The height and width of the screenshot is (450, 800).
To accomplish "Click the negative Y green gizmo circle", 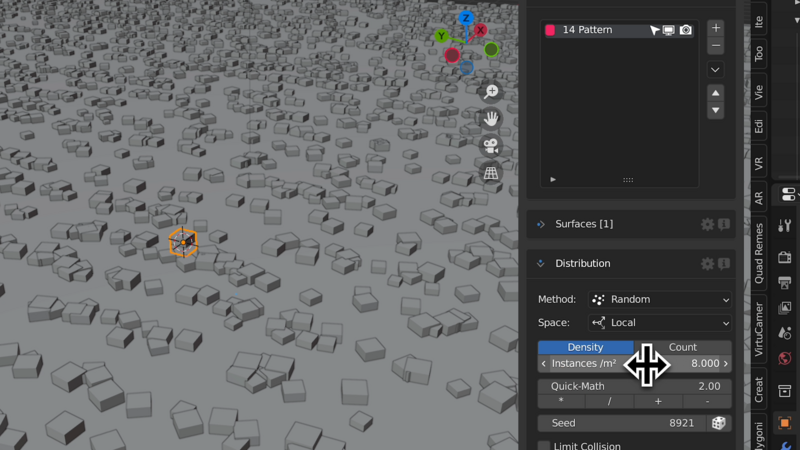I will [x=491, y=49].
